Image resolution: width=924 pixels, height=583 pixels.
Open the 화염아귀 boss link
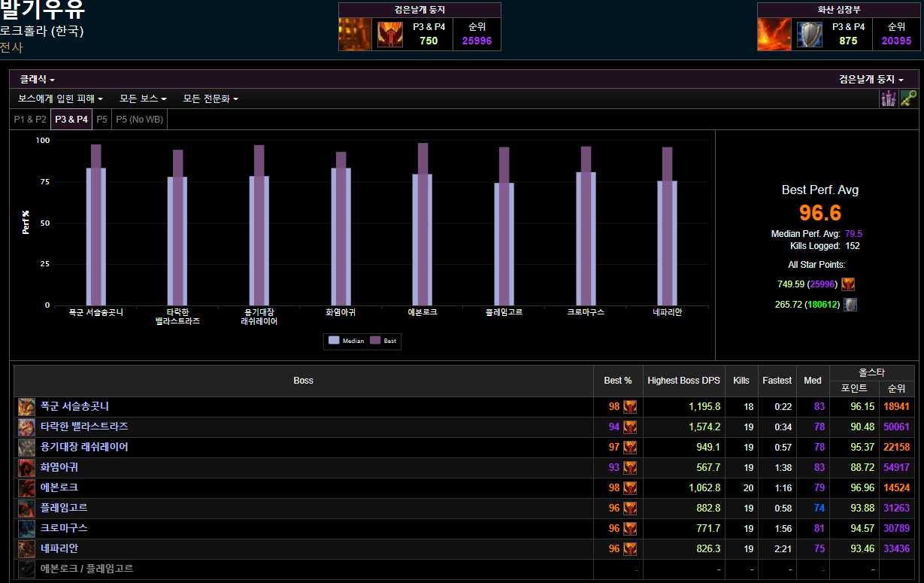pos(59,467)
